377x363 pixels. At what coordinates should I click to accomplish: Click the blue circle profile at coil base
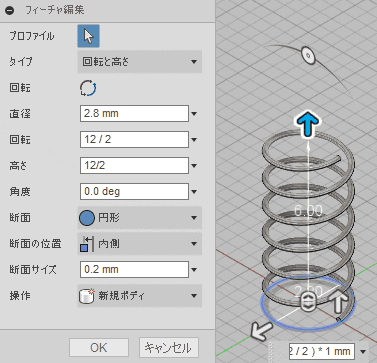click(x=307, y=302)
